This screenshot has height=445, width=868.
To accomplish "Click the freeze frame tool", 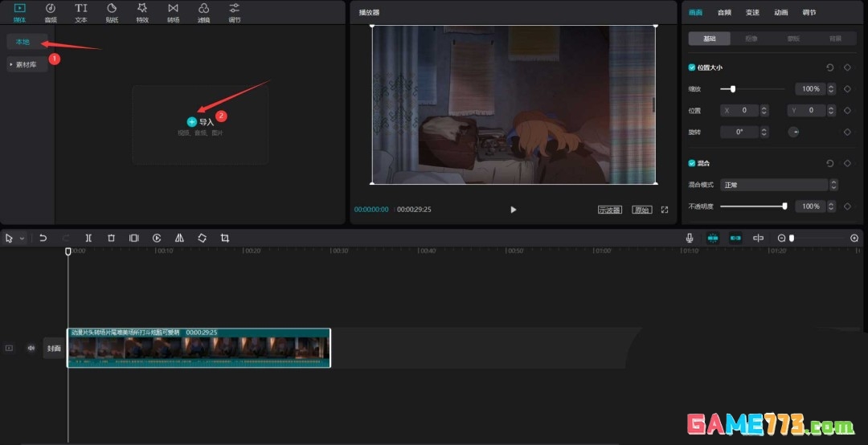I will pos(134,238).
